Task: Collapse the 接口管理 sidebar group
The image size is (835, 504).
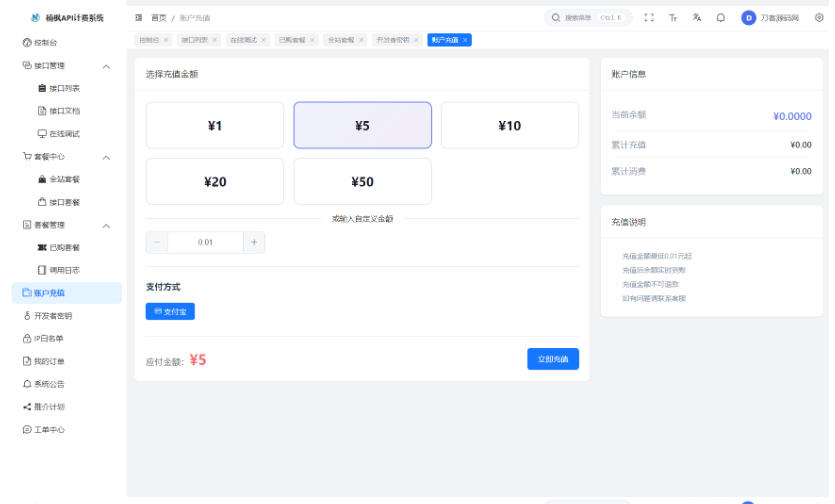Action: point(106,66)
